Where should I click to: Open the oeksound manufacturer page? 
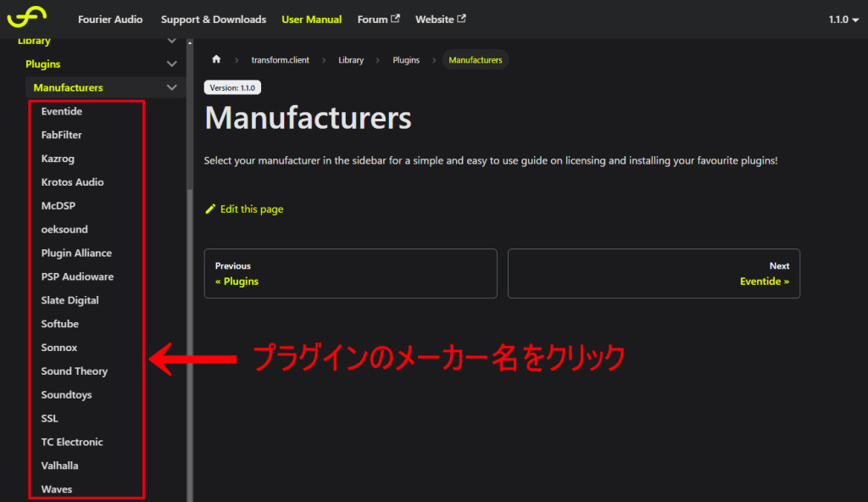coord(64,230)
